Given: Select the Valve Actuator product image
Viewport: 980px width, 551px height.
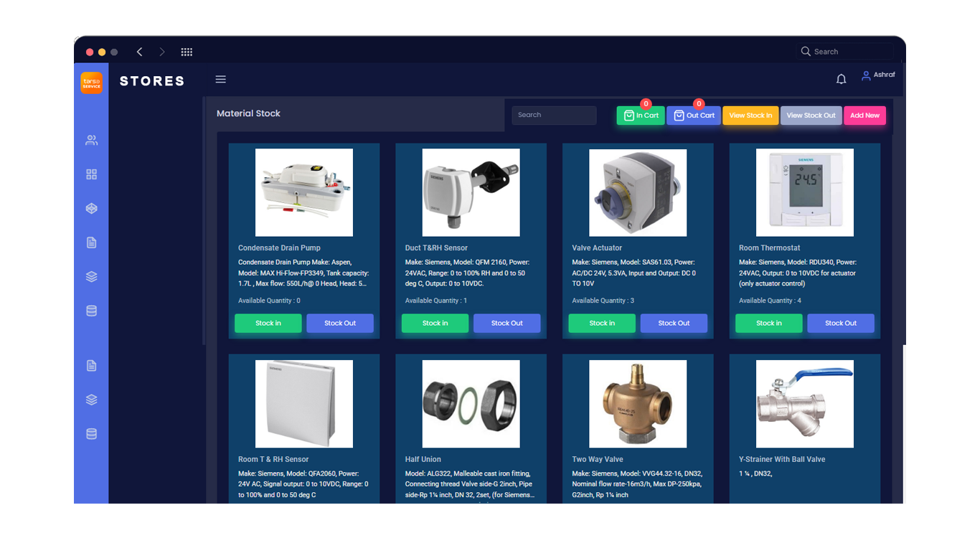Looking at the screenshot, I should [x=637, y=192].
